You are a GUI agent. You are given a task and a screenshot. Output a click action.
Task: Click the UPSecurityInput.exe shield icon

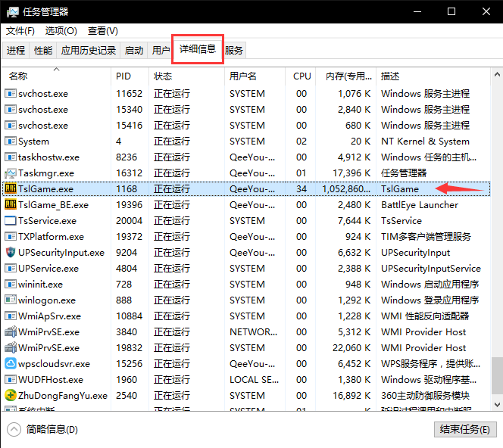pos(11,253)
